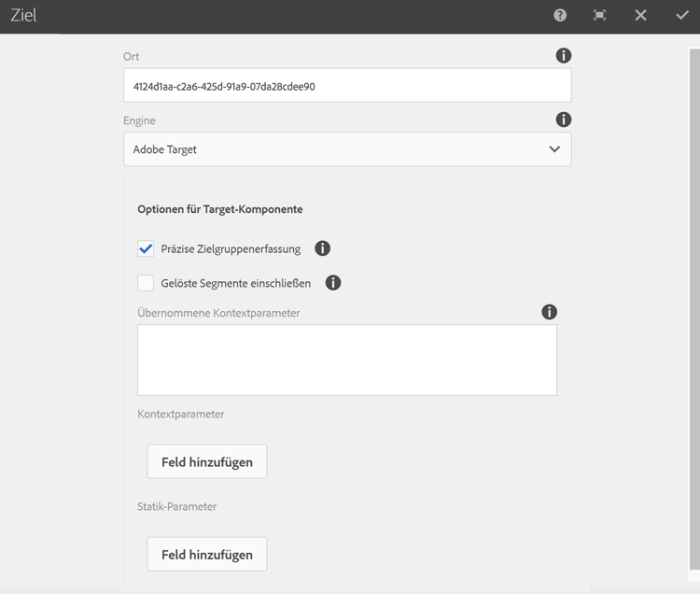Click the Gelöste Segmente einschließen label
This screenshot has height=594, width=700.
coord(236,283)
